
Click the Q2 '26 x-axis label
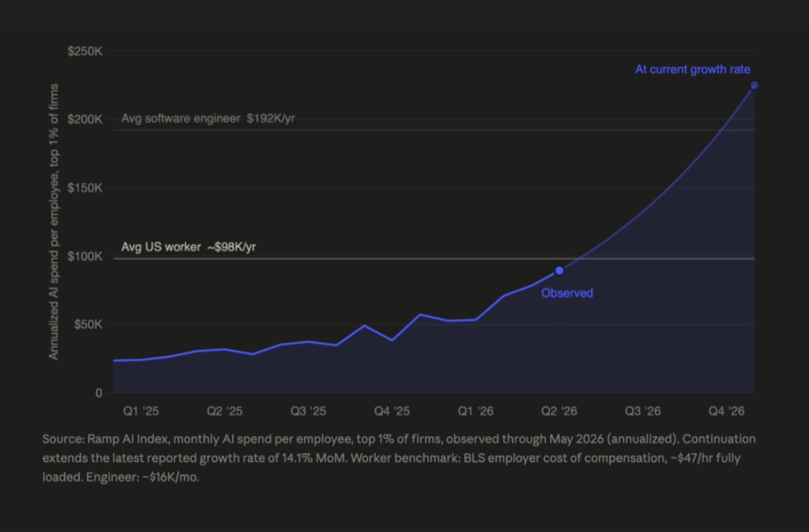[x=559, y=411]
